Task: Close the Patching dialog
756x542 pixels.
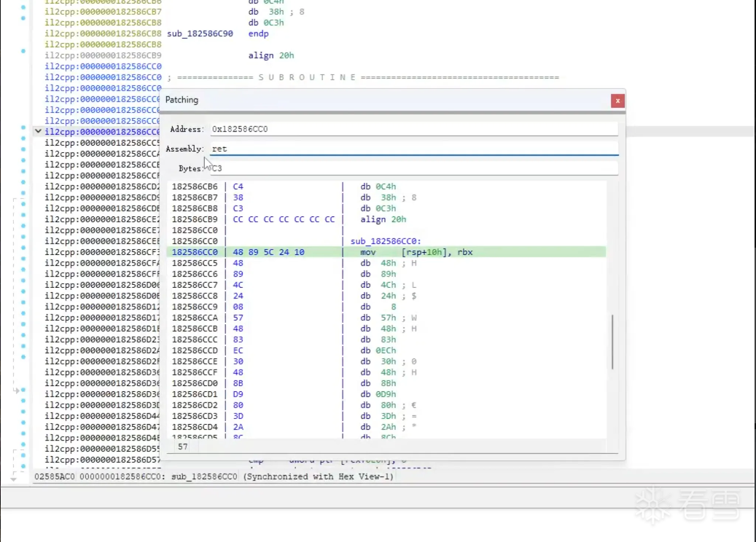Action: pos(617,101)
